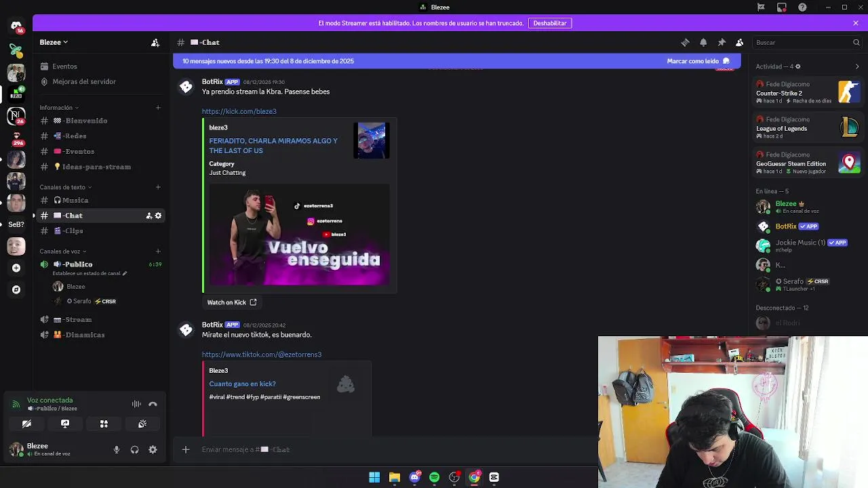Mute microphone in user panel
868x488 pixels.
tap(117, 449)
